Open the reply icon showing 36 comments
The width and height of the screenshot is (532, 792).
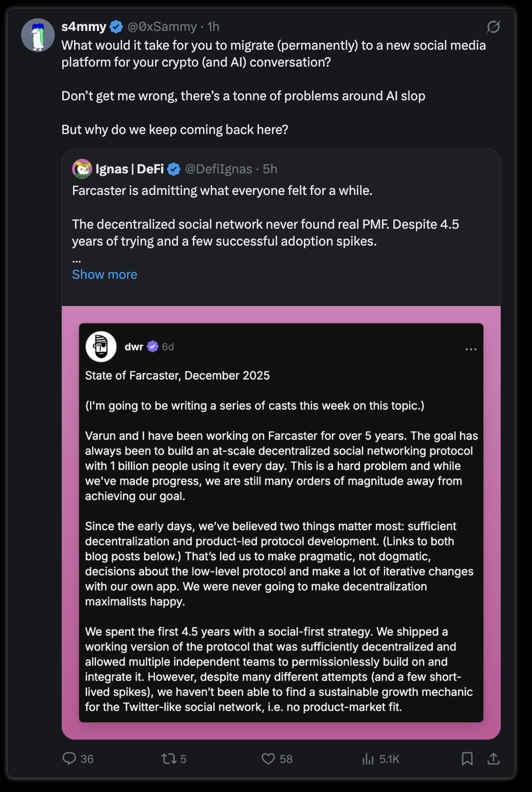tap(69, 758)
